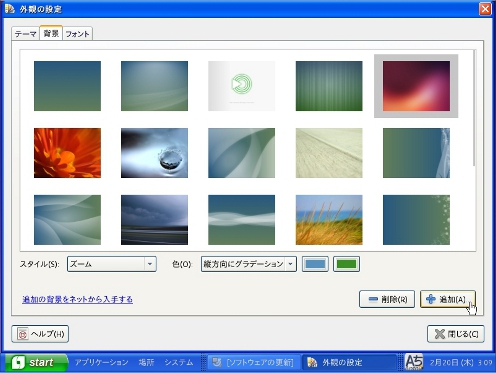This screenshot has width=496, height=373.
Task: Select the purple-magenta Ubuntu wallpaper
Action: 416,86
